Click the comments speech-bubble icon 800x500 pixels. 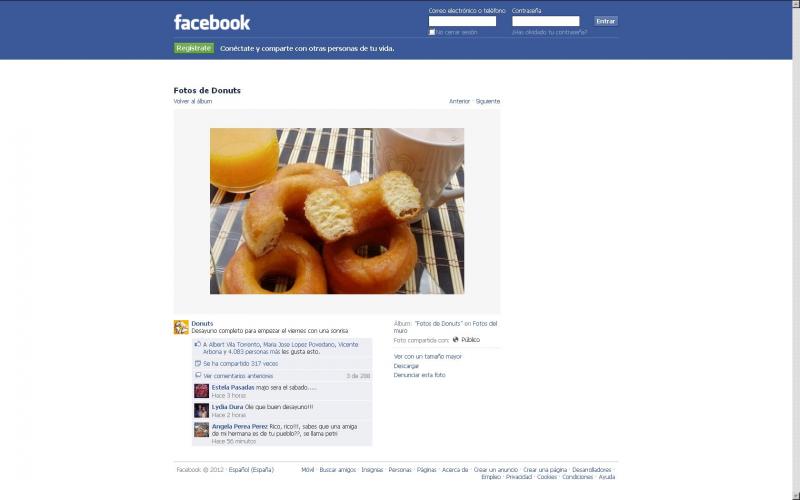click(x=197, y=376)
